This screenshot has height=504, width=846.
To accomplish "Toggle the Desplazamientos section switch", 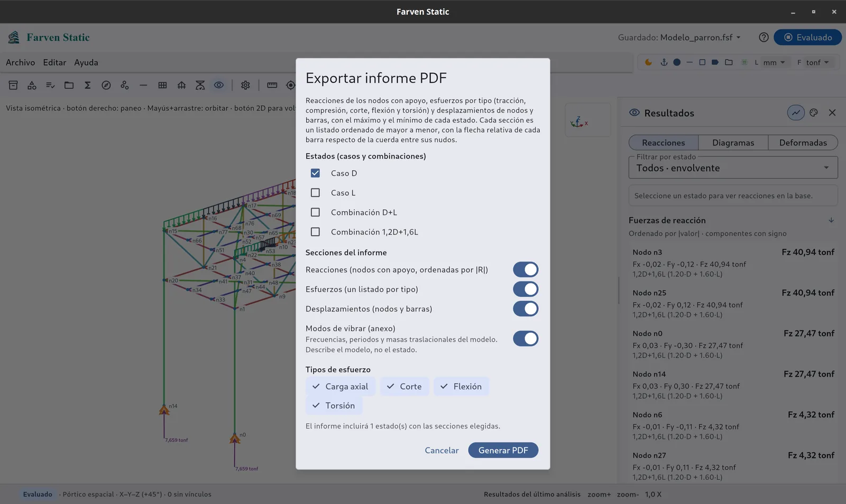I will (x=526, y=309).
